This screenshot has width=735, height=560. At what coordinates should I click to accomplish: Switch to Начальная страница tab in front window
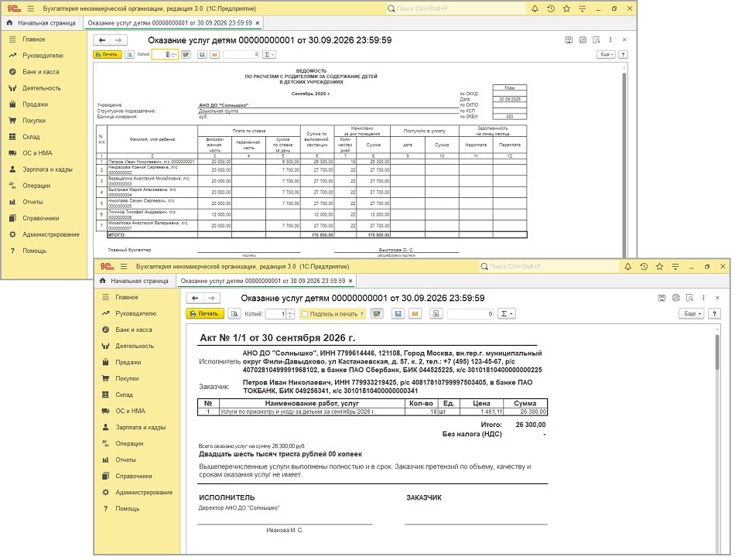[x=135, y=281]
